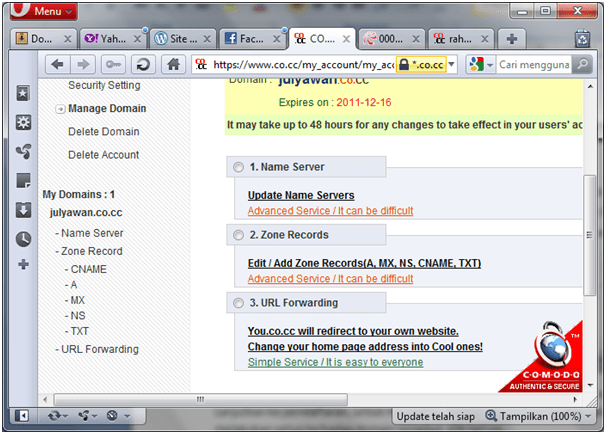Screen dimensions: 606x434
Task: Reload the current page
Action: (143, 65)
